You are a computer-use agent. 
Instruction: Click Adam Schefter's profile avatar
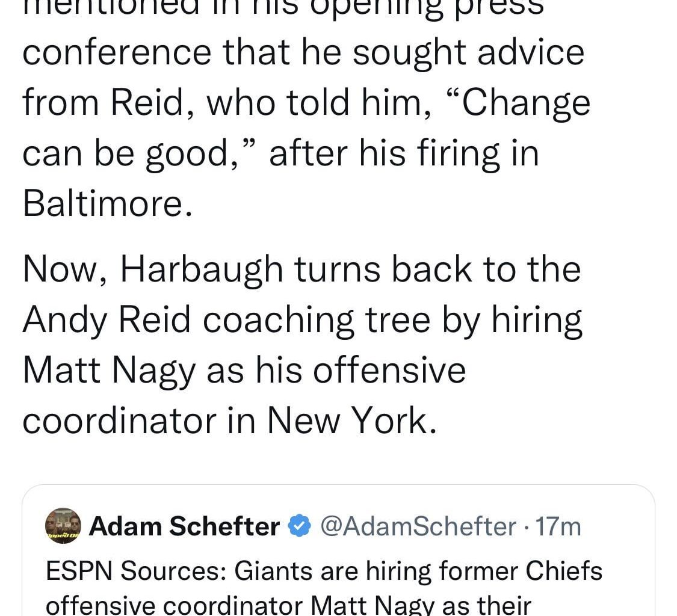pos(62,526)
